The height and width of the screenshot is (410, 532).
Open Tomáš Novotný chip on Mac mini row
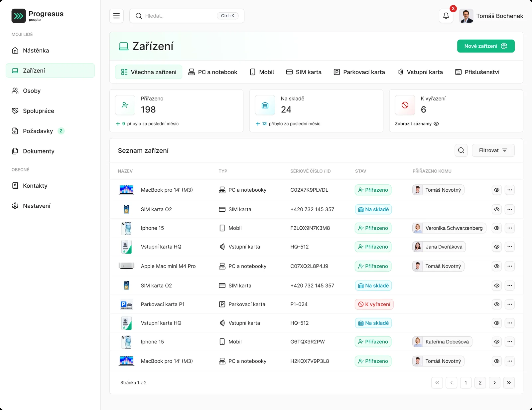pyautogui.click(x=438, y=266)
